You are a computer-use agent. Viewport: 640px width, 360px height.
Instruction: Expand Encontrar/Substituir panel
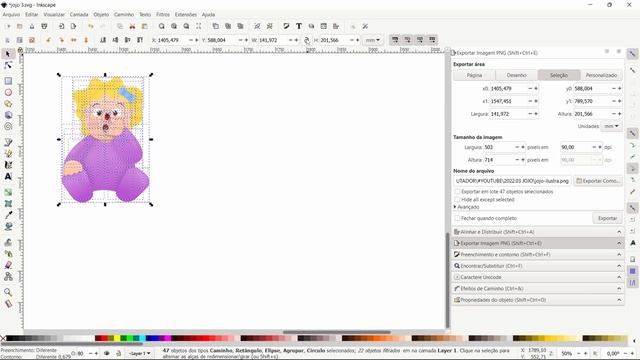538,266
